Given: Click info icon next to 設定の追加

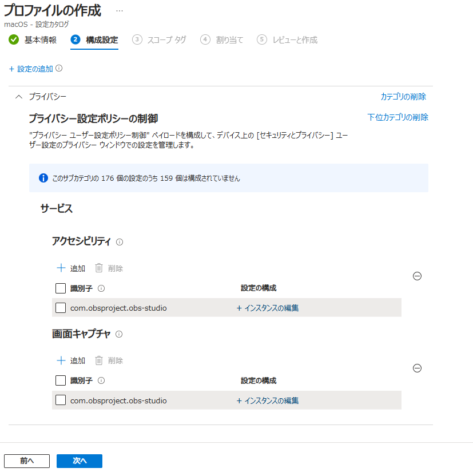Looking at the screenshot, I should 59,68.
